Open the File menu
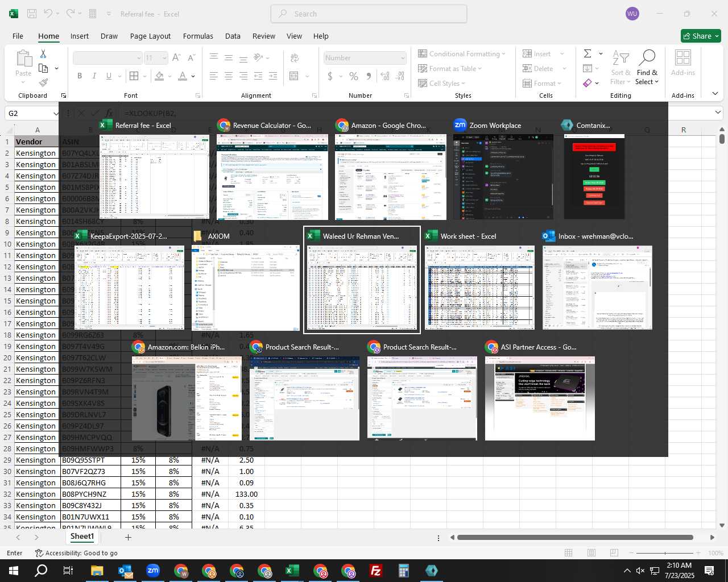This screenshot has width=728, height=582. [18, 36]
